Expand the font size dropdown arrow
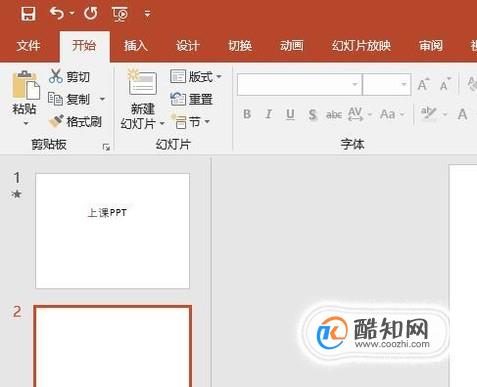477x387 pixels. pos(404,84)
